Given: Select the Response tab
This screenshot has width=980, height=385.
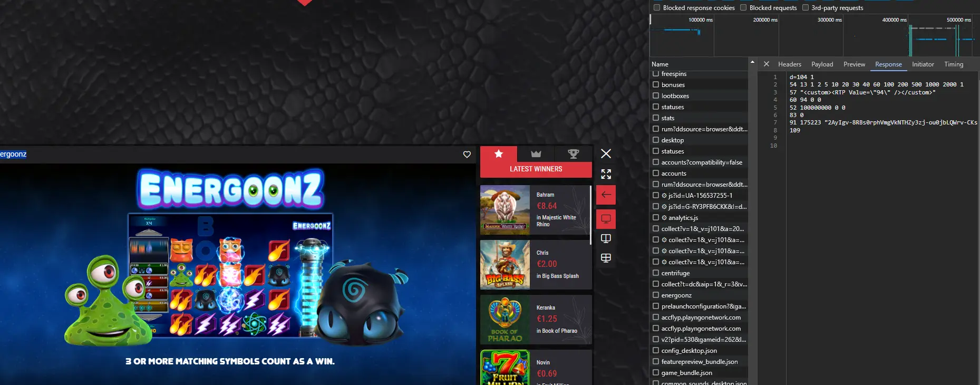Looking at the screenshot, I should pos(888,64).
